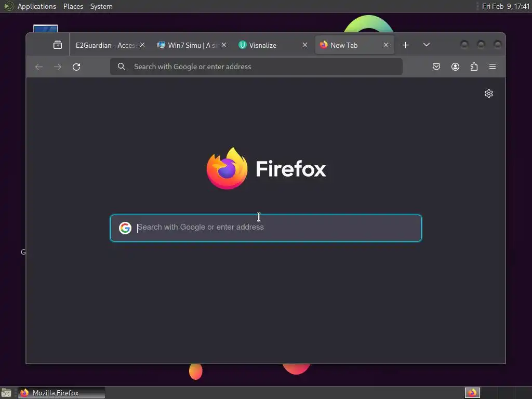Viewport: 532px width, 399px height.
Task: Open the Firefox View icon
Action: tap(58, 45)
